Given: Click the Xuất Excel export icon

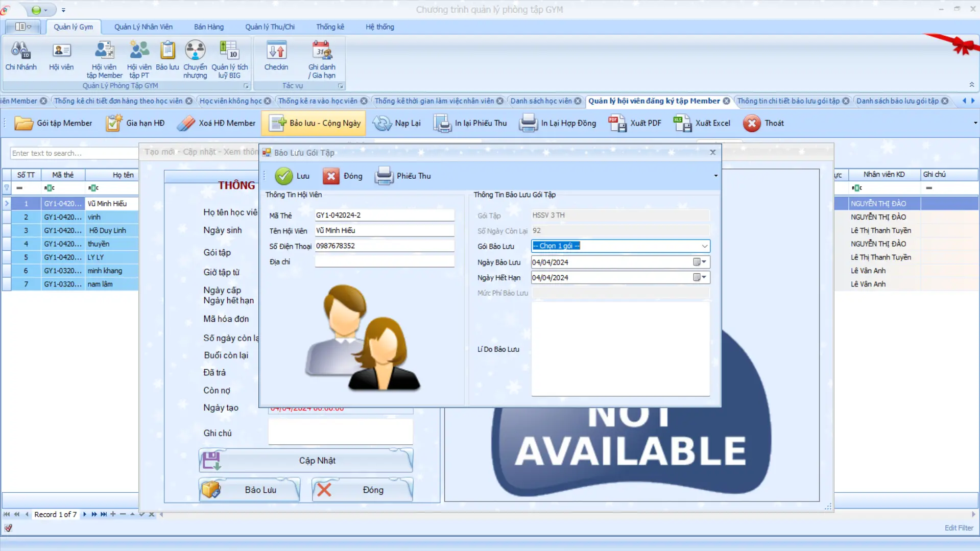Looking at the screenshot, I should (x=682, y=123).
